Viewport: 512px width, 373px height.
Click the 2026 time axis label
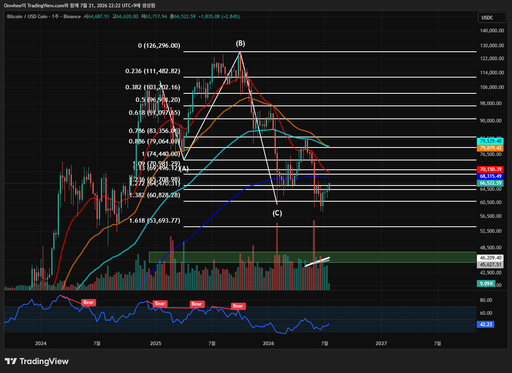point(268,343)
